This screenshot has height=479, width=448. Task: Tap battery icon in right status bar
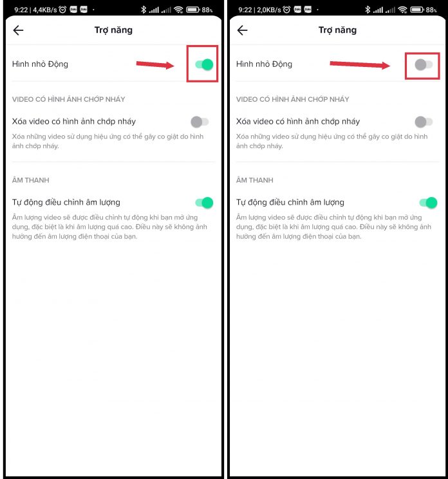417,10
